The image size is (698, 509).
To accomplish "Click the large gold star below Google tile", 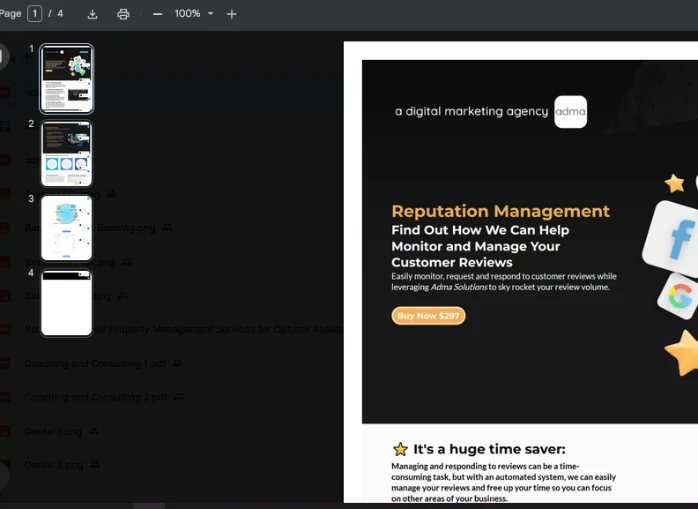I will [682, 353].
